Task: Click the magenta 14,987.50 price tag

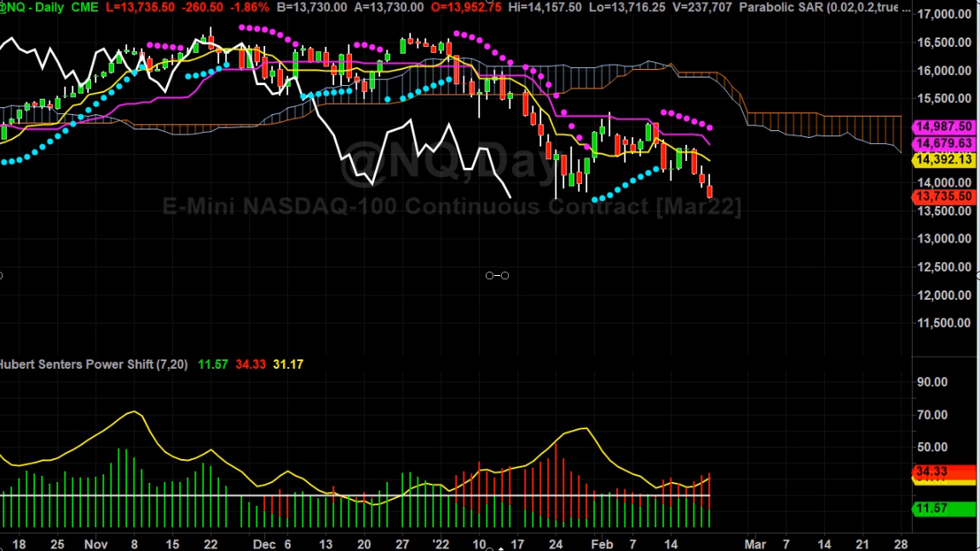Action: [943, 127]
